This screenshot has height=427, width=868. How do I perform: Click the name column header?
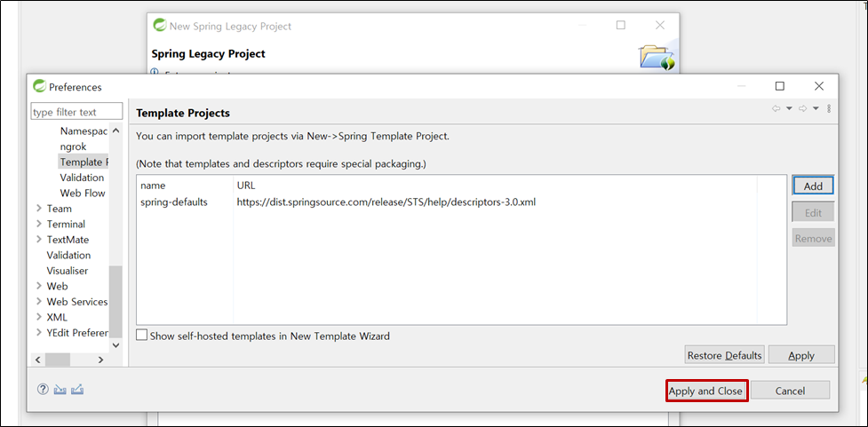(185, 186)
